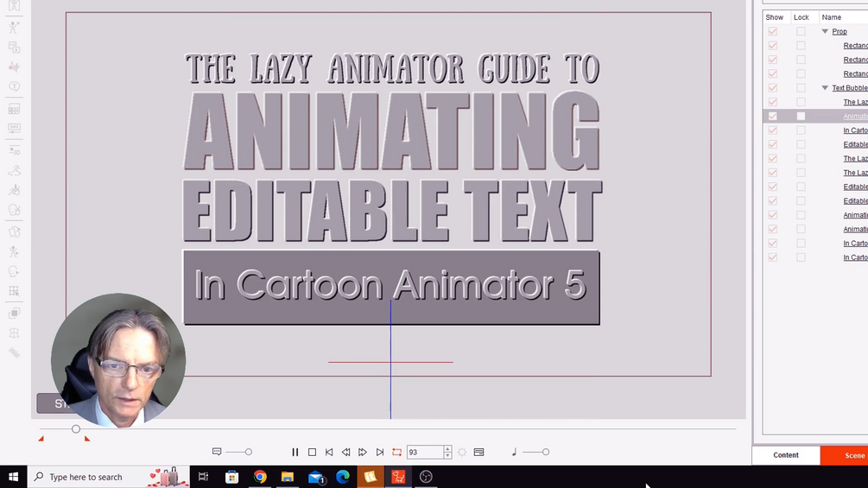Toggle Lock checkbox of first Rectangle row under Prop
The height and width of the screenshot is (488, 868).
tap(801, 46)
